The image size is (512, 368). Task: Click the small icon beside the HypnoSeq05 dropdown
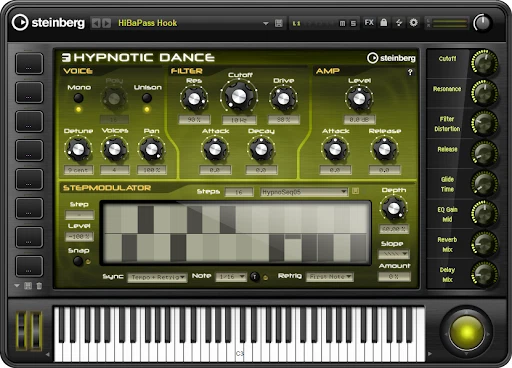click(x=356, y=191)
